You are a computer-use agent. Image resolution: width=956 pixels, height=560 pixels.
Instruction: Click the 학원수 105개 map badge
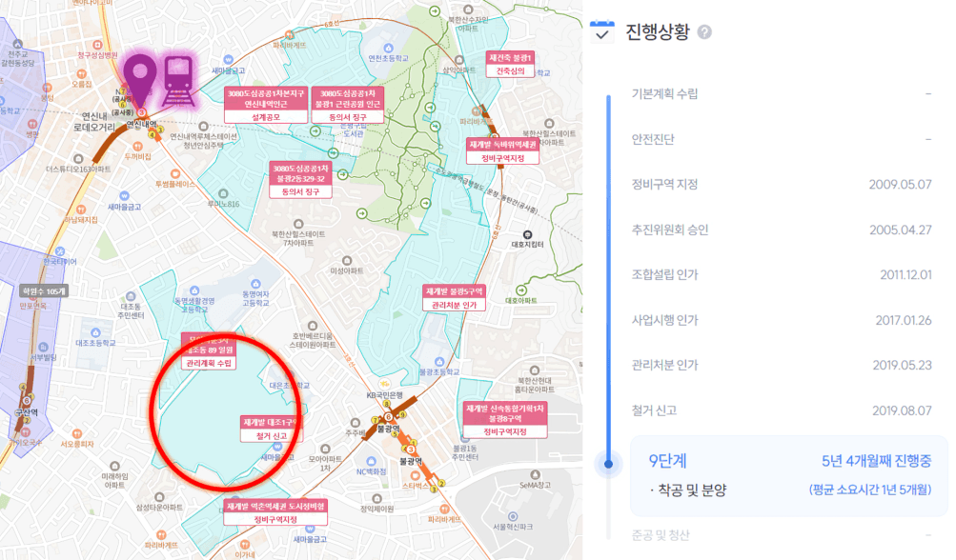click(x=43, y=291)
